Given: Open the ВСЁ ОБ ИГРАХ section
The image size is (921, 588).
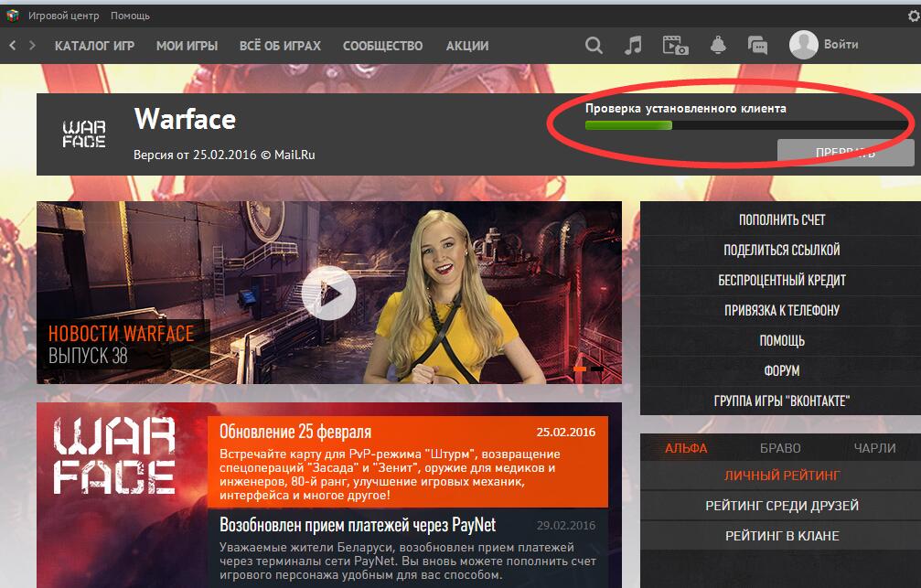Looking at the screenshot, I should [x=280, y=46].
